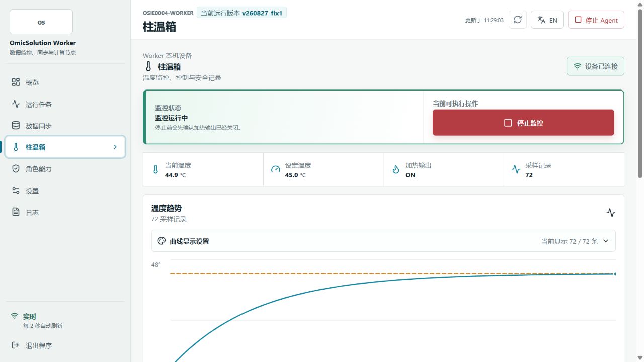Click the 72 采样记录 subtitle text
Image resolution: width=644 pixels, height=362 pixels.
pos(169,219)
